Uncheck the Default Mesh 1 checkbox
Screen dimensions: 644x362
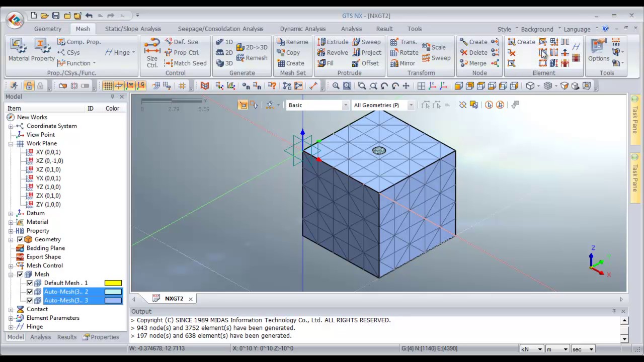[30, 283]
